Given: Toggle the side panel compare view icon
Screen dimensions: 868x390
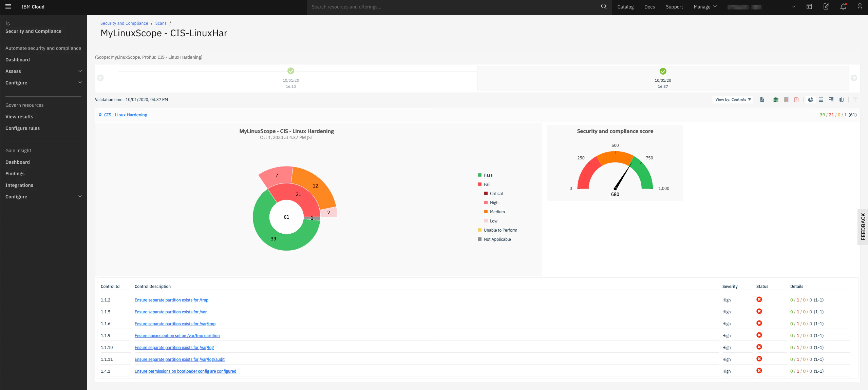Looking at the screenshot, I should coord(842,100).
